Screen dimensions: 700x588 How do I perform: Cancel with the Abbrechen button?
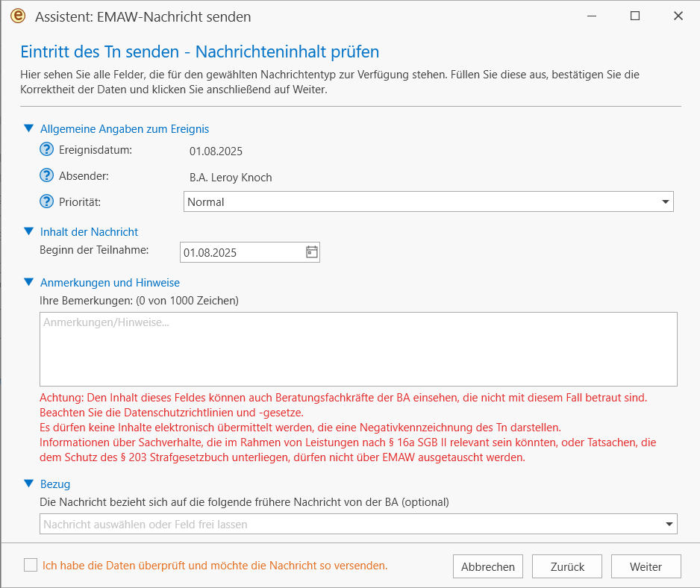point(487,566)
